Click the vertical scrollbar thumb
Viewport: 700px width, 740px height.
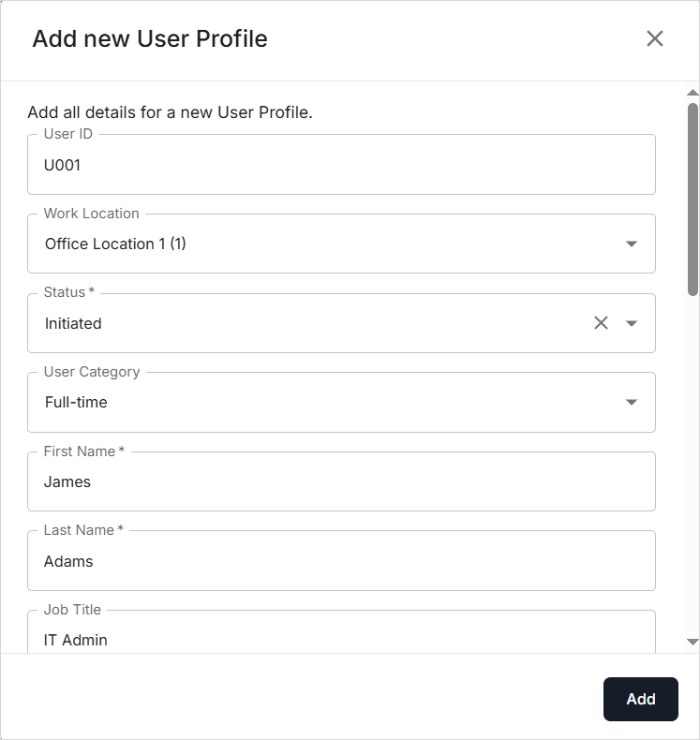[x=693, y=197]
